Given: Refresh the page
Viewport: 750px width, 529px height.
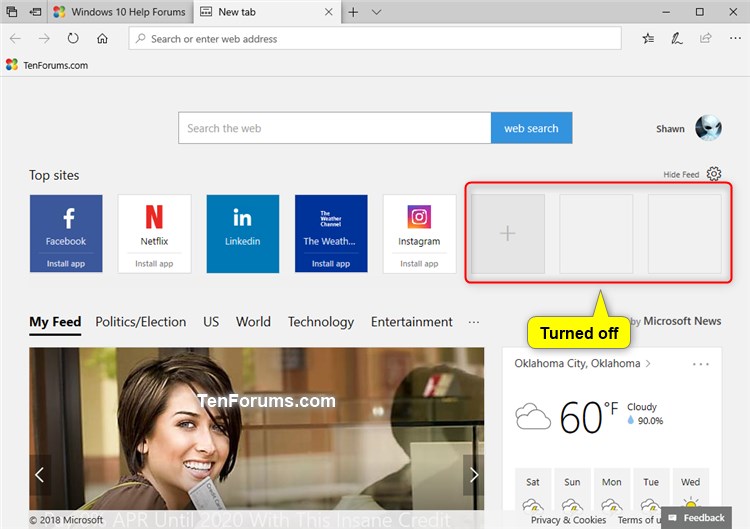Looking at the screenshot, I should [73, 38].
